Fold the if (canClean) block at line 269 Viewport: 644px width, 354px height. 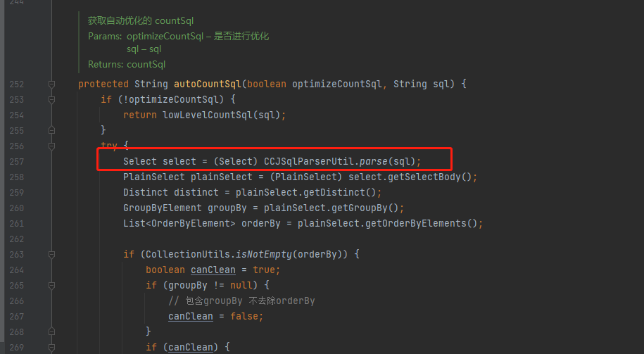pos(52,348)
